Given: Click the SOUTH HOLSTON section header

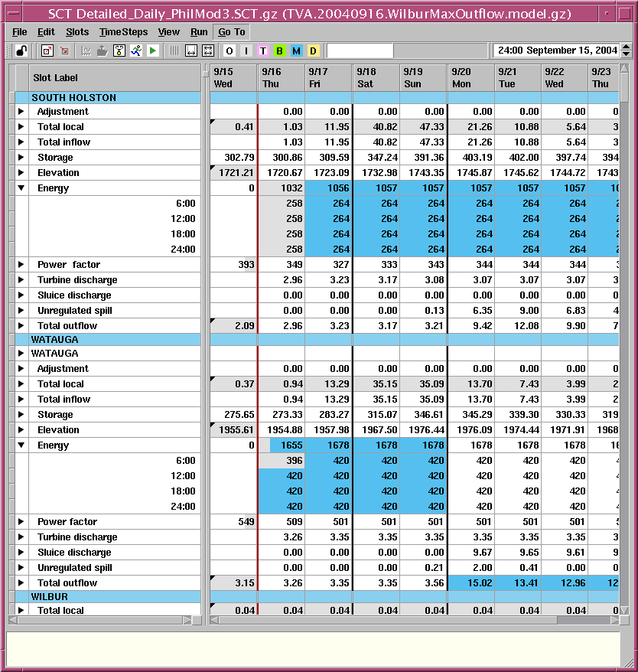Looking at the screenshot, I should point(108,98).
